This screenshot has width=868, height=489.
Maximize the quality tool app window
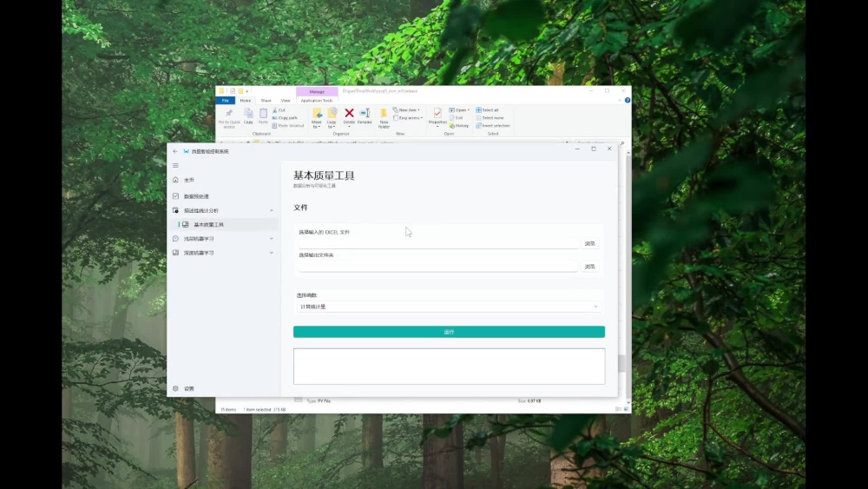coord(594,149)
